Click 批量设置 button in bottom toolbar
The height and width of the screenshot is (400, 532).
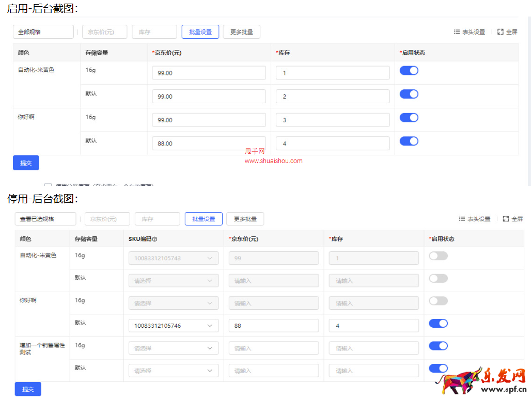204,219
